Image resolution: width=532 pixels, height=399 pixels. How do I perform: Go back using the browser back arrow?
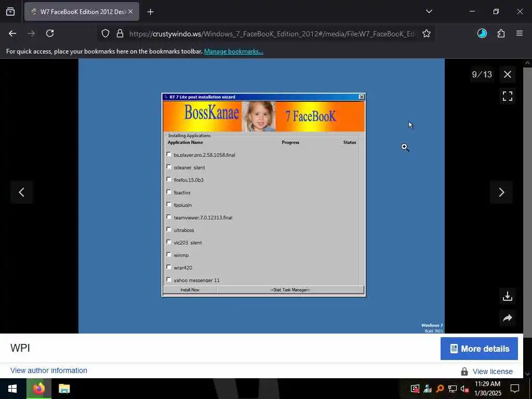click(12, 33)
